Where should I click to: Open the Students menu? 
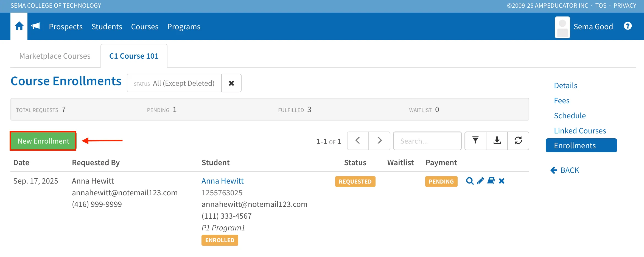(x=107, y=27)
